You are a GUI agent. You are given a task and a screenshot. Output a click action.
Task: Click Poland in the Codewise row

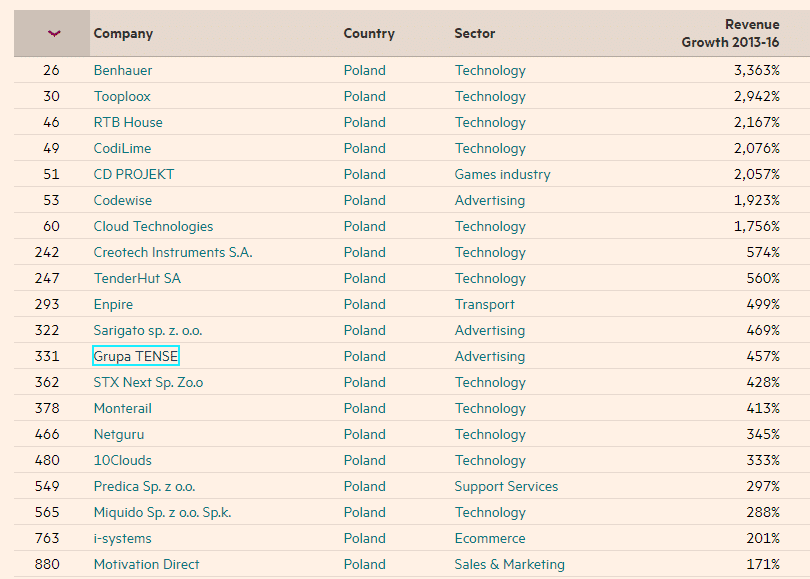coord(365,200)
